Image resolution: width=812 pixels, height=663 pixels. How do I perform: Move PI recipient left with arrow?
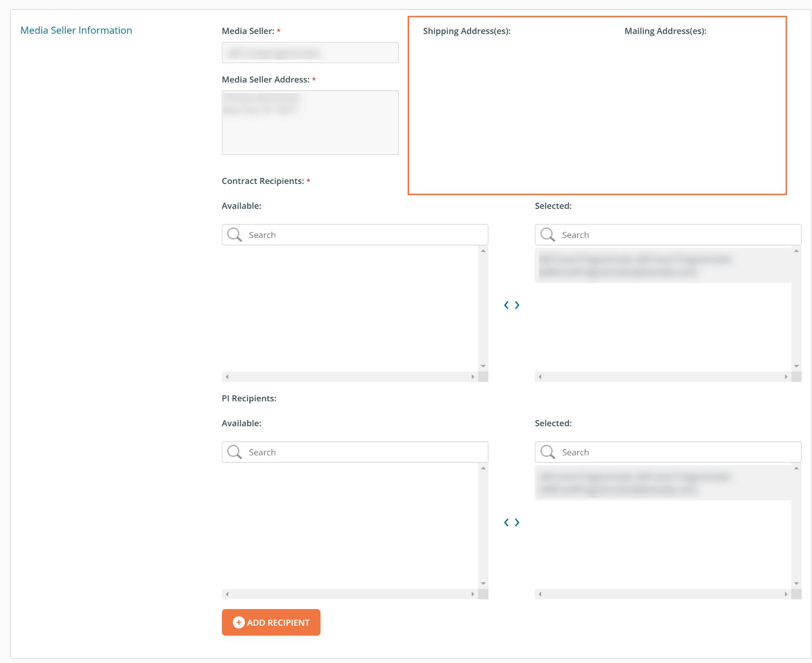click(506, 522)
